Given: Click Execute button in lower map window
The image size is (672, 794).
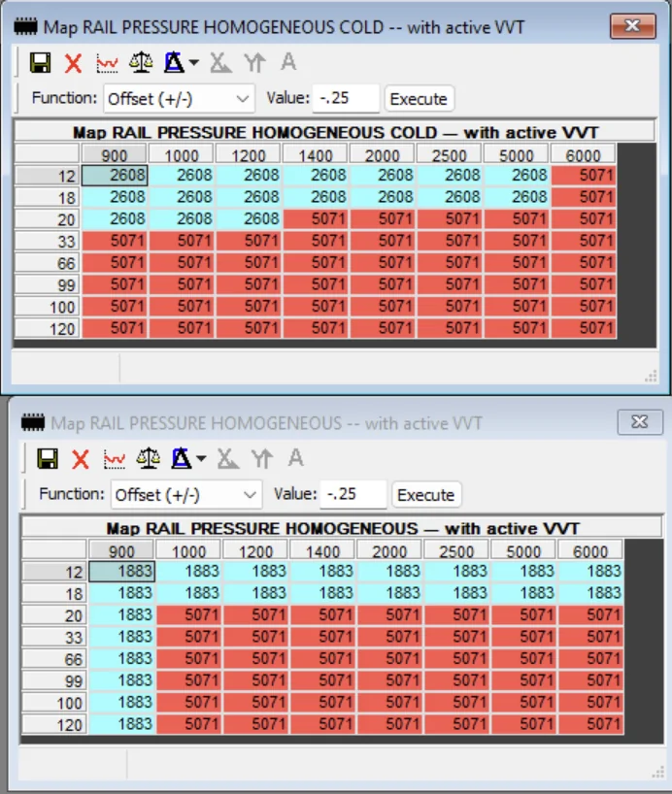Looking at the screenshot, I should click(x=425, y=494).
